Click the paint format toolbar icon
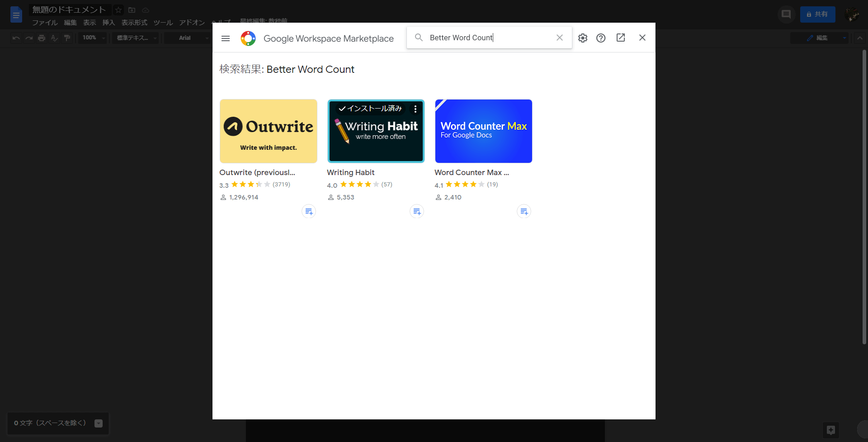The width and height of the screenshot is (868, 442). pyautogui.click(x=67, y=38)
